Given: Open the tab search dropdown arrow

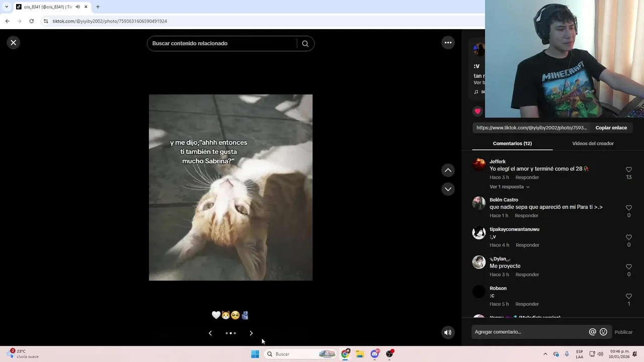Looking at the screenshot, I should click(7, 7).
